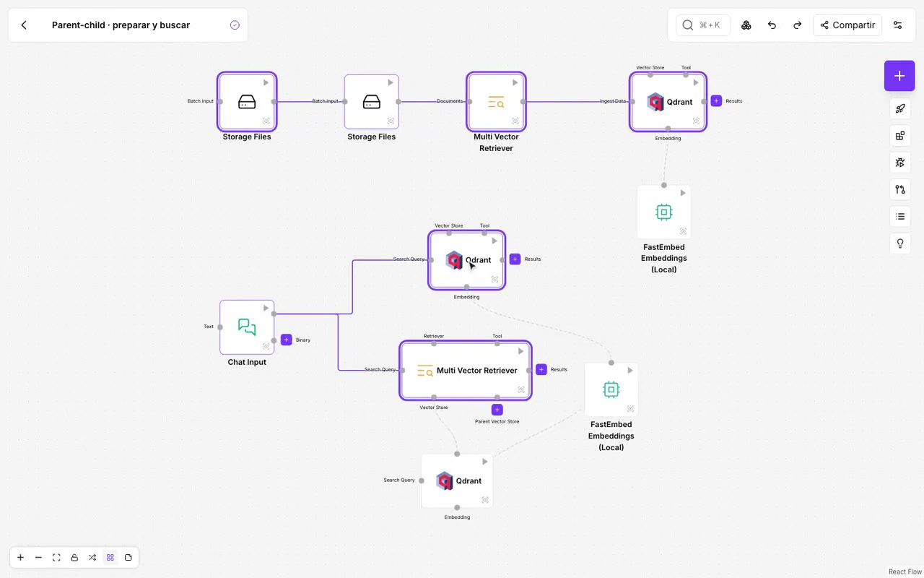Image resolution: width=924 pixels, height=578 pixels.
Task: Run the wide Multi Vector Retriever node
Action: (x=521, y=352)
